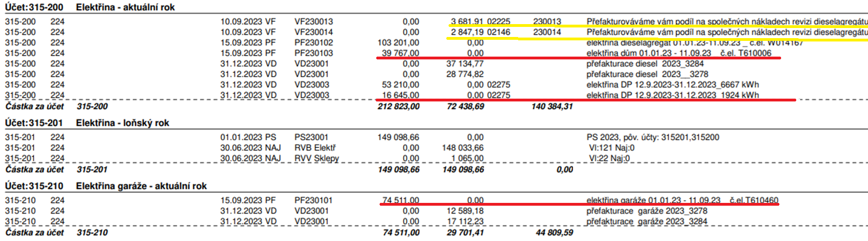This screenshot has width=868, height=241.
Task: Click the underlined amount 74 511,00 in garáže row
Action: point(398,200)
